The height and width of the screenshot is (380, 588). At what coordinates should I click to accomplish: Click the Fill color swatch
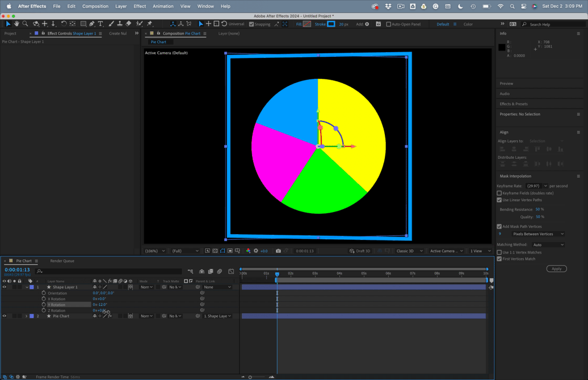coord(306,24)
